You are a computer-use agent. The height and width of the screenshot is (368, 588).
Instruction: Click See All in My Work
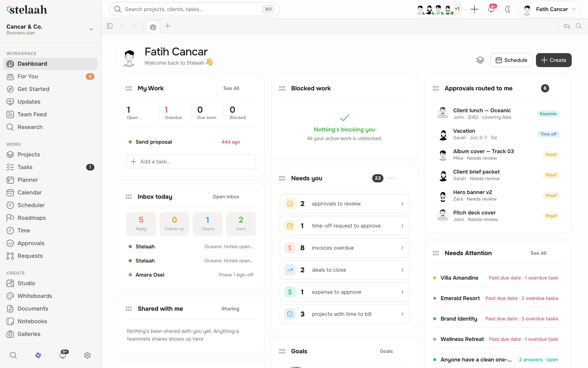(231, 88)
